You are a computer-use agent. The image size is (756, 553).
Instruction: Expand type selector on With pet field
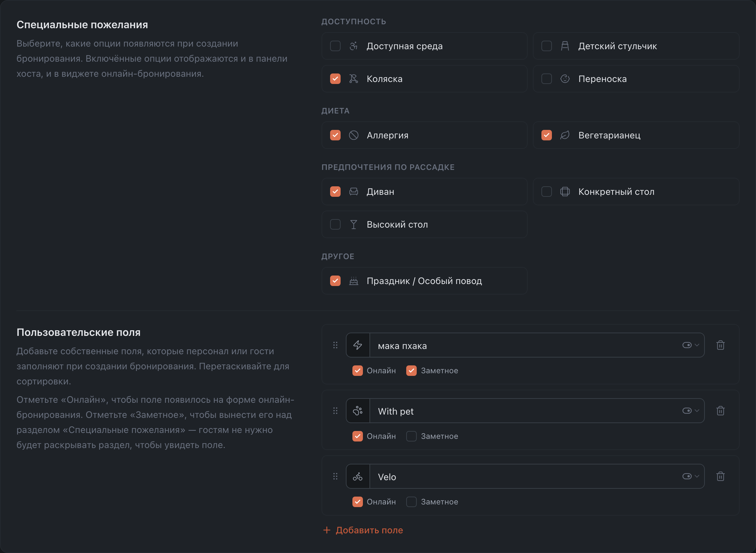[691, 411]
